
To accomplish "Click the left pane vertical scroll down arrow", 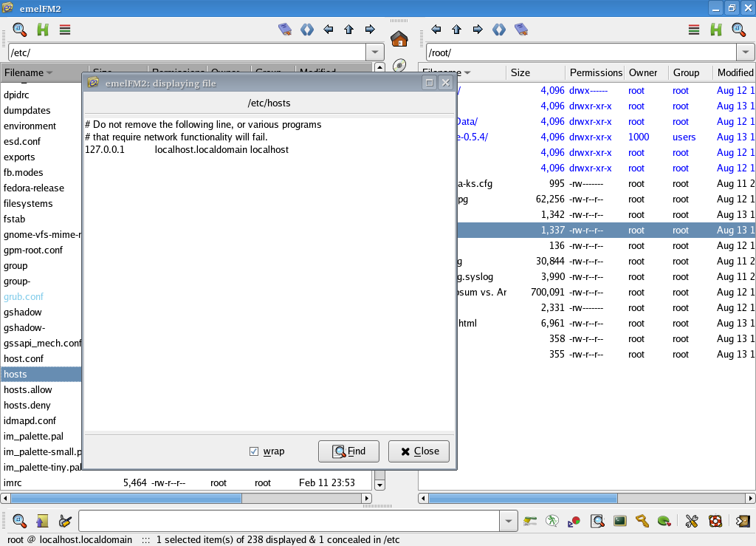I will [x=380, y=485].
